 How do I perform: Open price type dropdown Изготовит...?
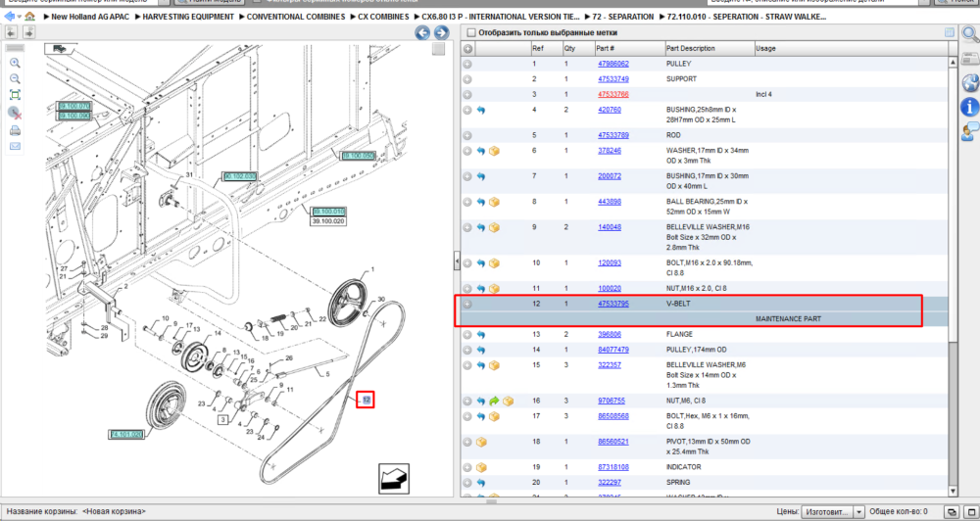(x=832, y=511)
